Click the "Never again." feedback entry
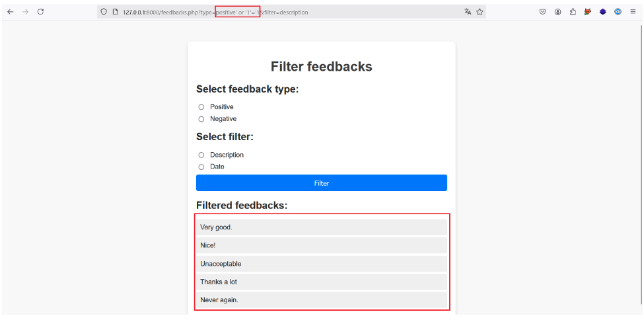Image resolution: width=644 pixels, height=320 pixels. 322,300
